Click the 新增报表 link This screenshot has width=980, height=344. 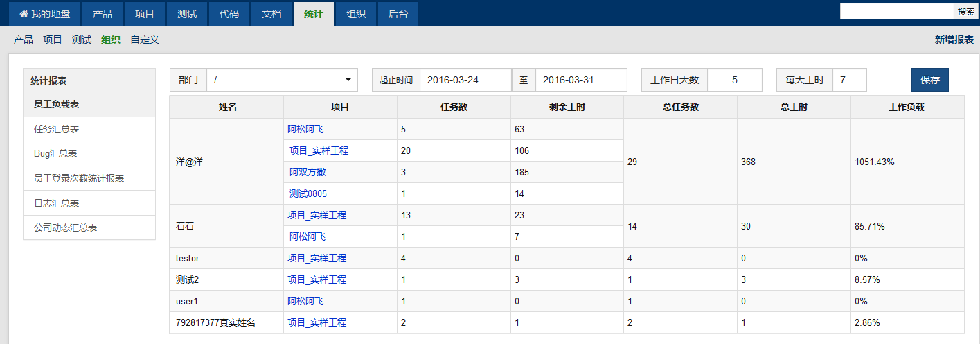tap(954, 40)
